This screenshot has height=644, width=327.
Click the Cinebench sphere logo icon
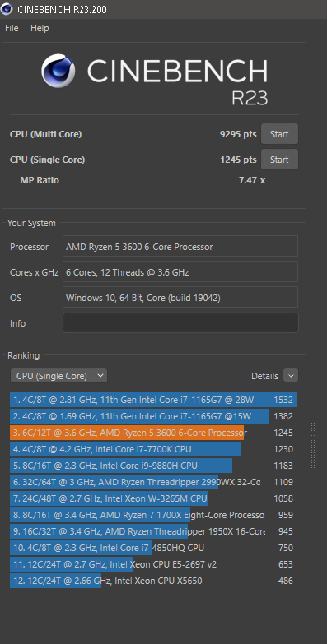coord(58,71)
